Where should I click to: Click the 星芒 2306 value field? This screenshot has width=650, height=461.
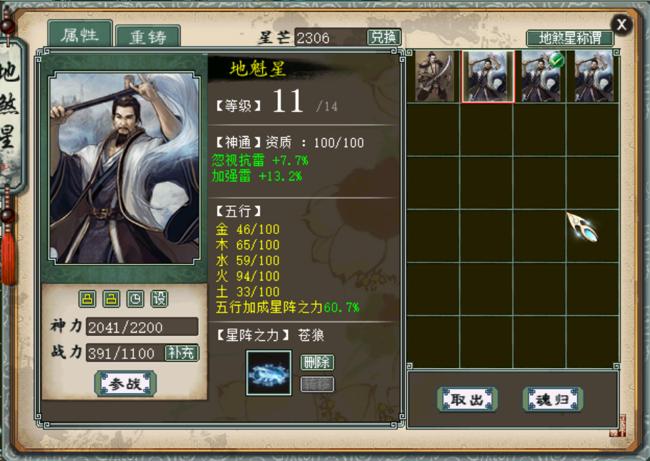[x=330, y=37]
